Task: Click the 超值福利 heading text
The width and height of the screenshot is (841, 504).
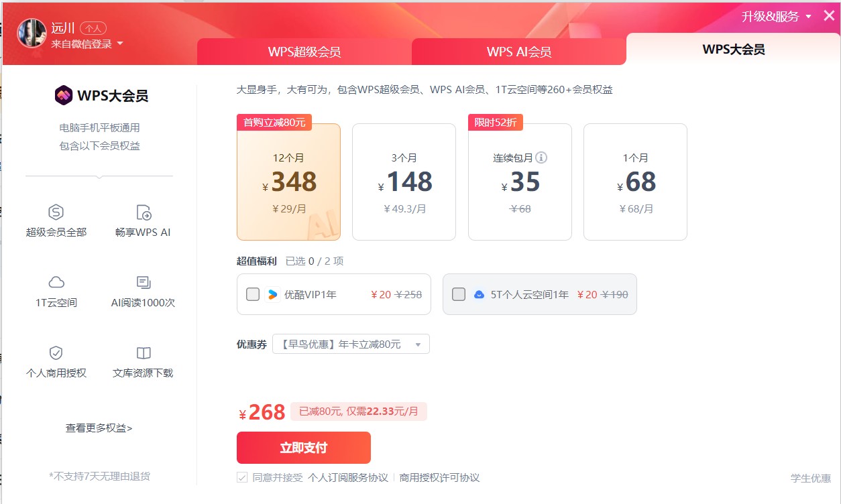Action: click(x=257, y=261)
